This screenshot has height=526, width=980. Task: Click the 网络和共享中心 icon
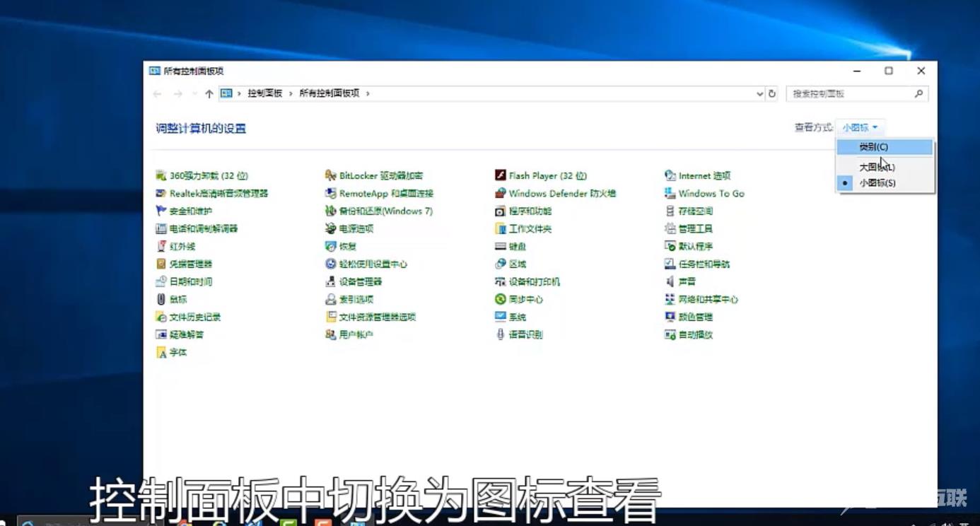pos(670,299)
